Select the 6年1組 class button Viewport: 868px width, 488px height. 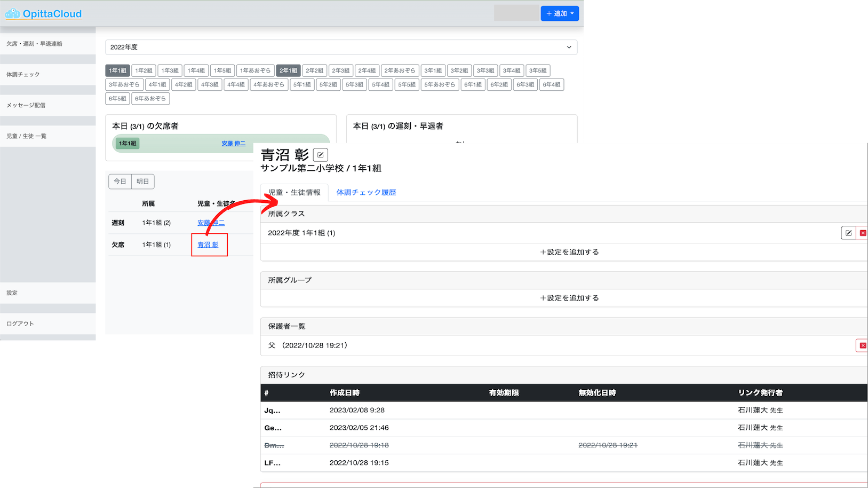(473, 84)
